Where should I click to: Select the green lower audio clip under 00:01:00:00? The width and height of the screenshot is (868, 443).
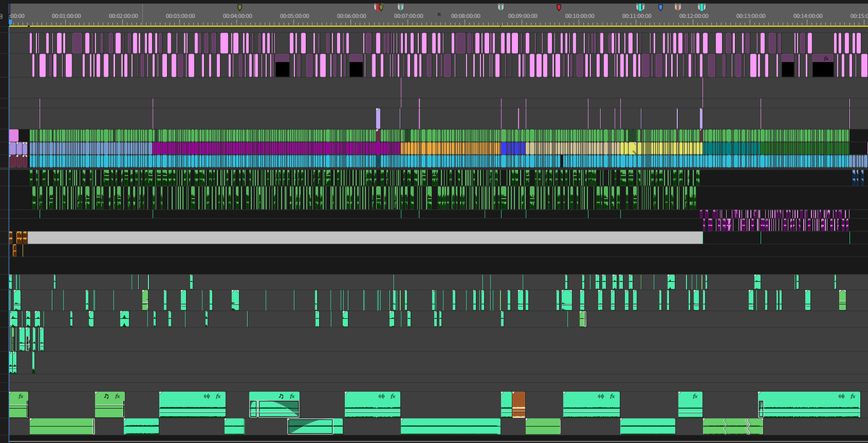[x=61, y=426]
